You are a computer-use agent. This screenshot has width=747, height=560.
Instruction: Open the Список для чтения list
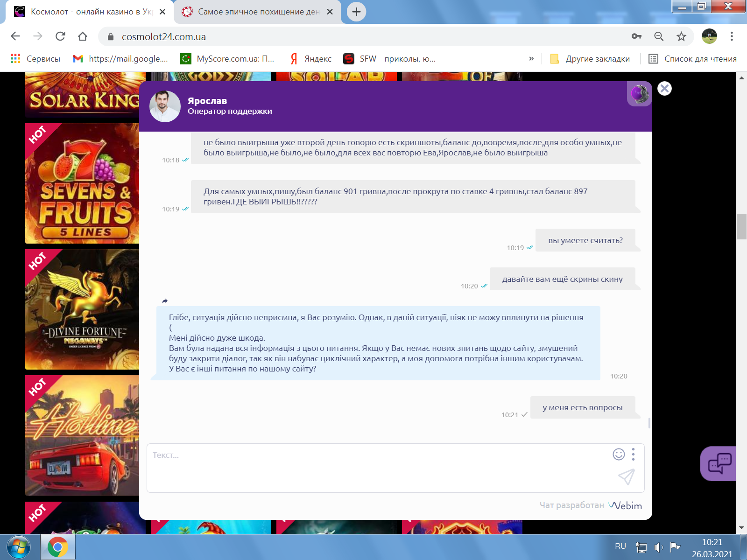tap(693, 59)
